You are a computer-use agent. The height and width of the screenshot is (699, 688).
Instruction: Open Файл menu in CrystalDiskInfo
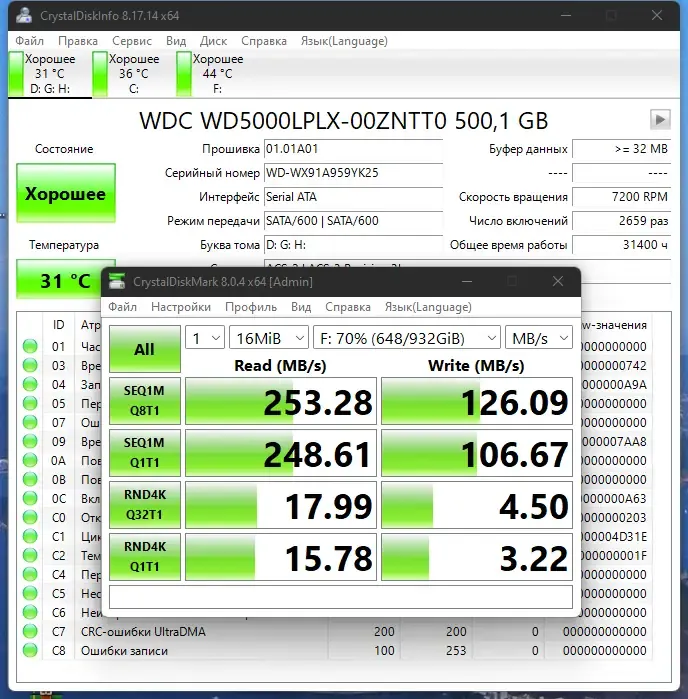(x=29, y=41)
